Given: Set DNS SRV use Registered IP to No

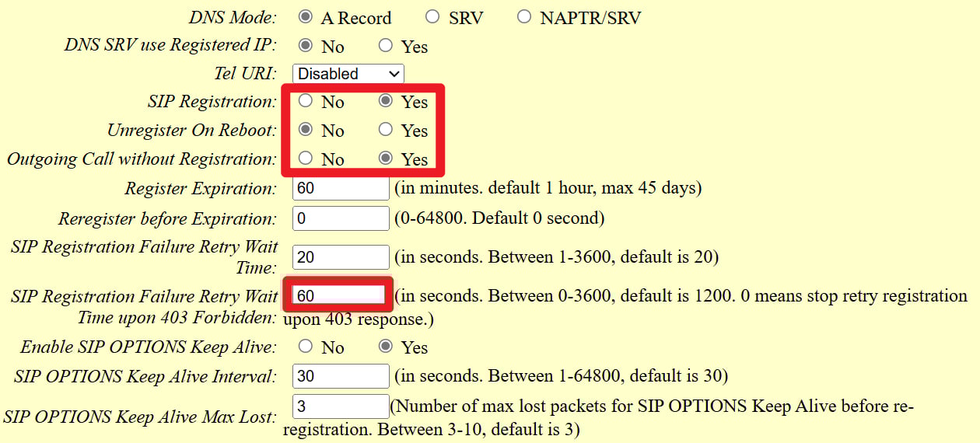Looking at the screenshot, I should coord(306,45).
